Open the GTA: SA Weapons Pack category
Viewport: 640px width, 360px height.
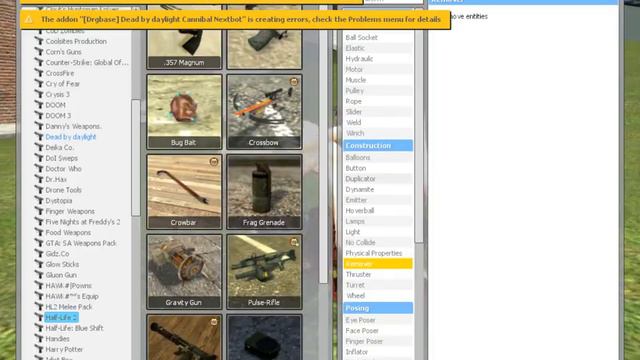81,243
